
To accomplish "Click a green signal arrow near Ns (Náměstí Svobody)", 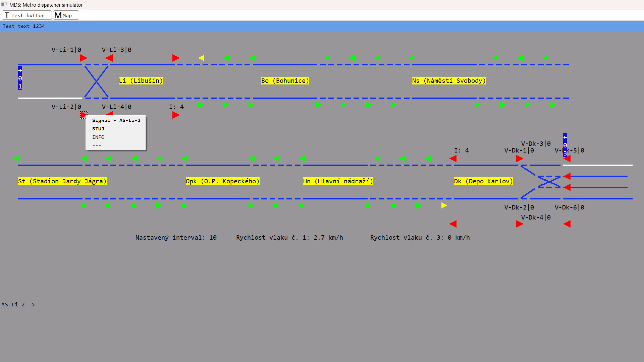I will pos(412,58).
